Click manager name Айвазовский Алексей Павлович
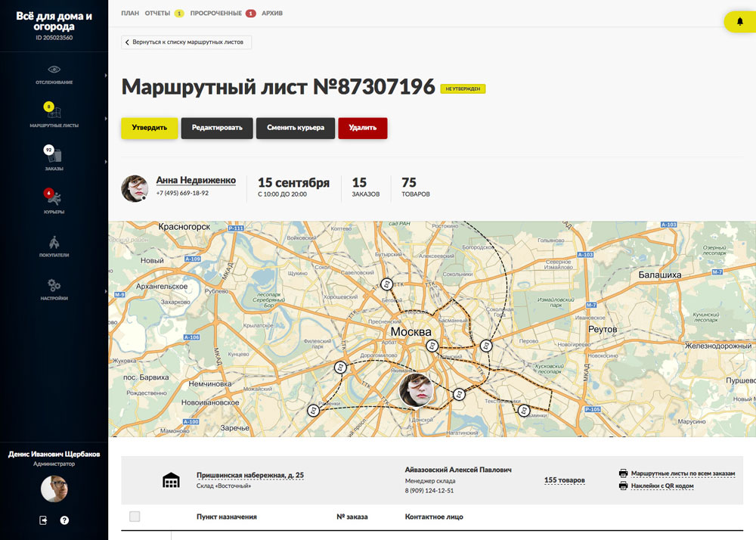This screenshot has height=540, width=756. pyautogui.click(x=458, y=470)
